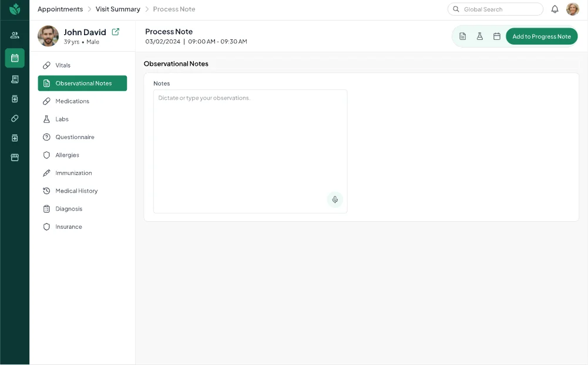Screen dimensions: 588x365
Task: Select Observational Notes in sidebar
Action: pos(82,83)
